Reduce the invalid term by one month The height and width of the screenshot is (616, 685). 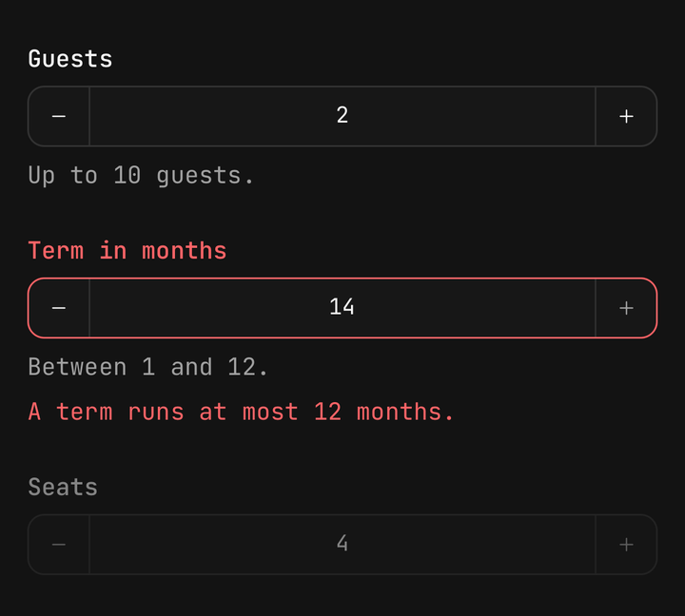[x=59, y=308]
